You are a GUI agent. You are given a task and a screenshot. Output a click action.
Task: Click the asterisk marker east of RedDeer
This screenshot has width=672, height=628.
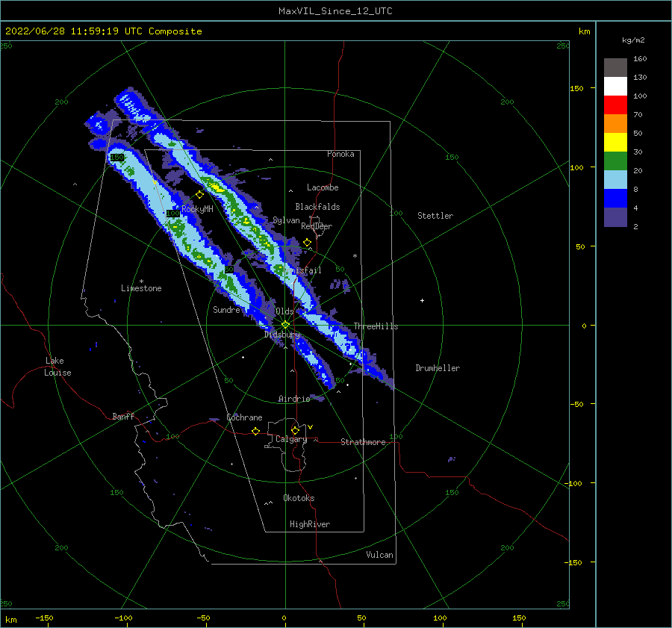click(x=355, y=256)
